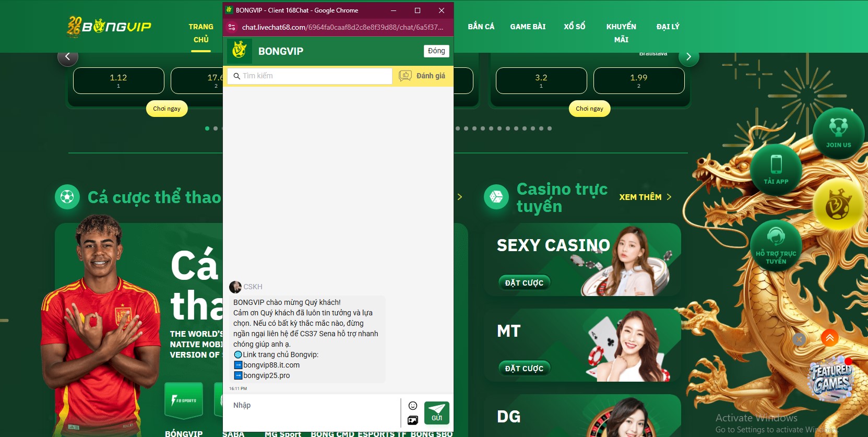This screenshot has height=437, width=868.
Task: Expand Casino section via chevron next to XEM THÊM
Action: point(669,197)
